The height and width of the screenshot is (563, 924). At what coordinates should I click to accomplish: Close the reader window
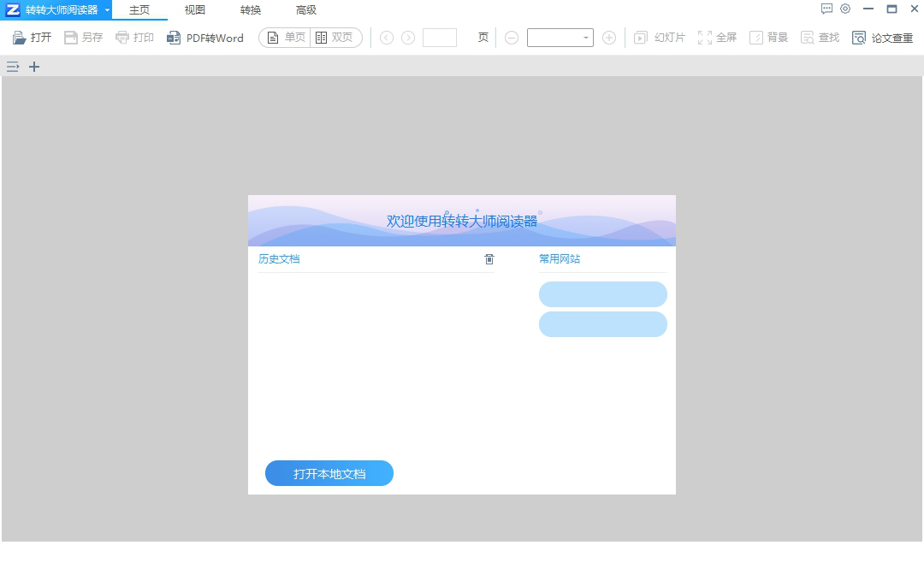(x=914, y=9)
